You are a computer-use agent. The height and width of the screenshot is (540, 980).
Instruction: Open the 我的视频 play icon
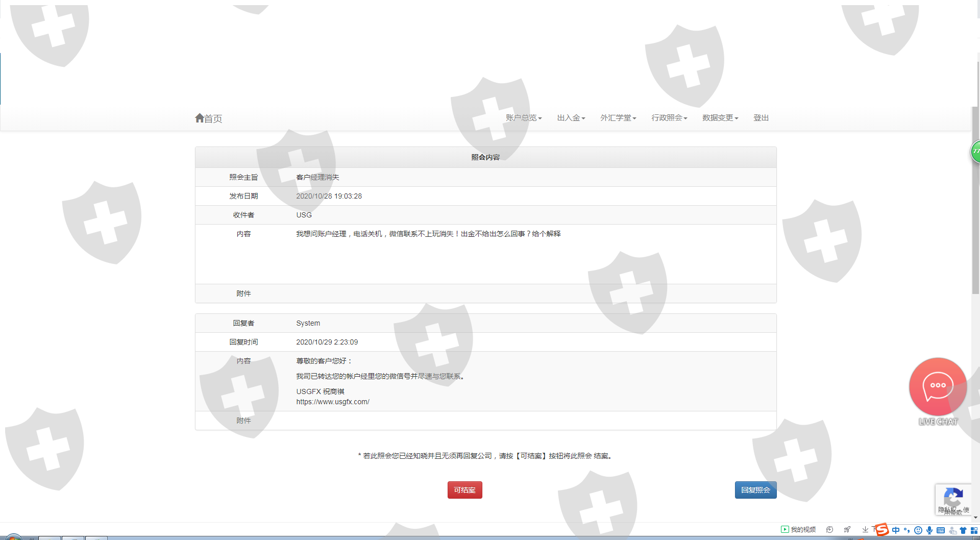[785, 530]
